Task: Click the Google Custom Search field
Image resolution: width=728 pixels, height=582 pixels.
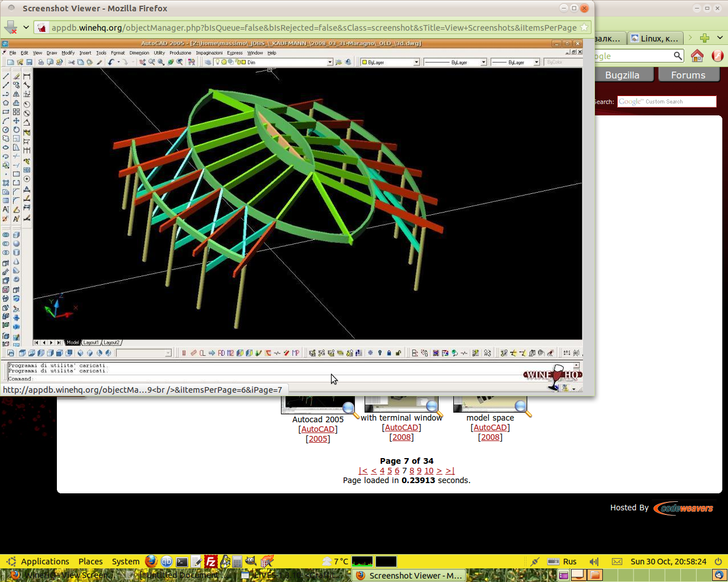Action: click(x=666, y=102)
